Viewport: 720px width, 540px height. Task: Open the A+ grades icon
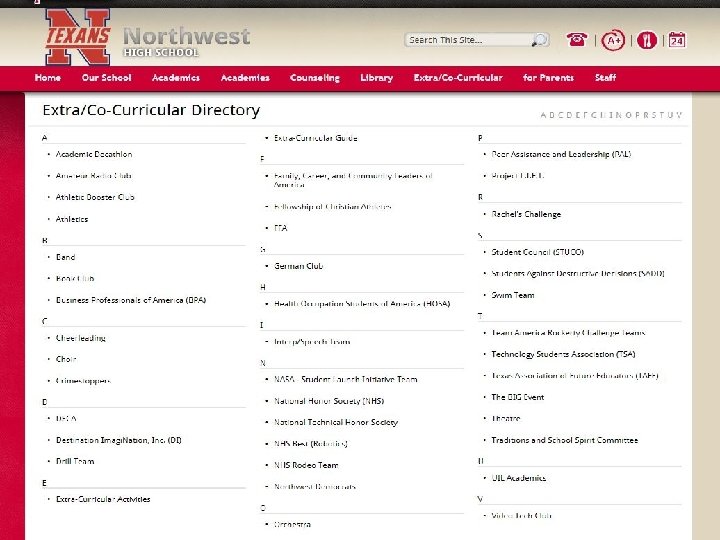tap(613, 40)
